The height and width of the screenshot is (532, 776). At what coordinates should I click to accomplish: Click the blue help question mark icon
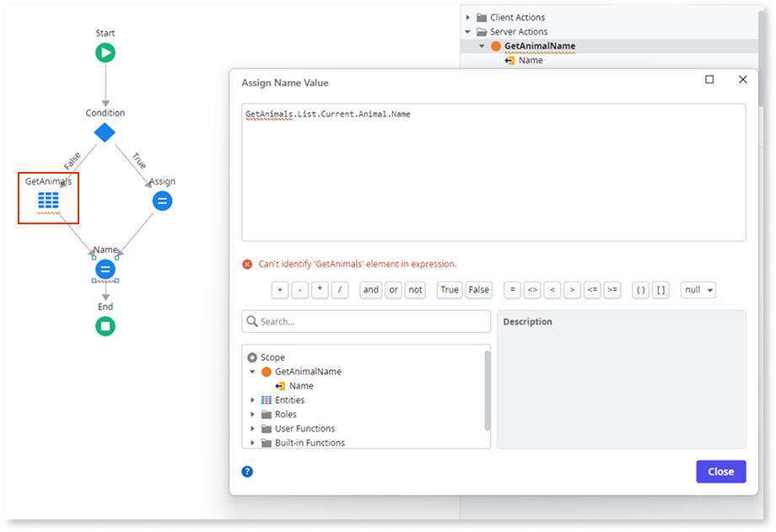pyautogui.click(x=246, y=471)
